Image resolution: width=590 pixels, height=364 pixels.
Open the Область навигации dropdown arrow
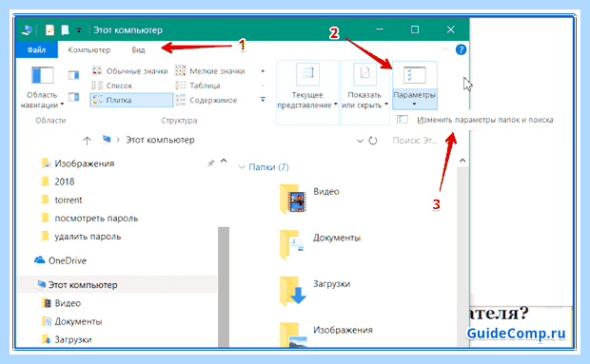(62, 105)
